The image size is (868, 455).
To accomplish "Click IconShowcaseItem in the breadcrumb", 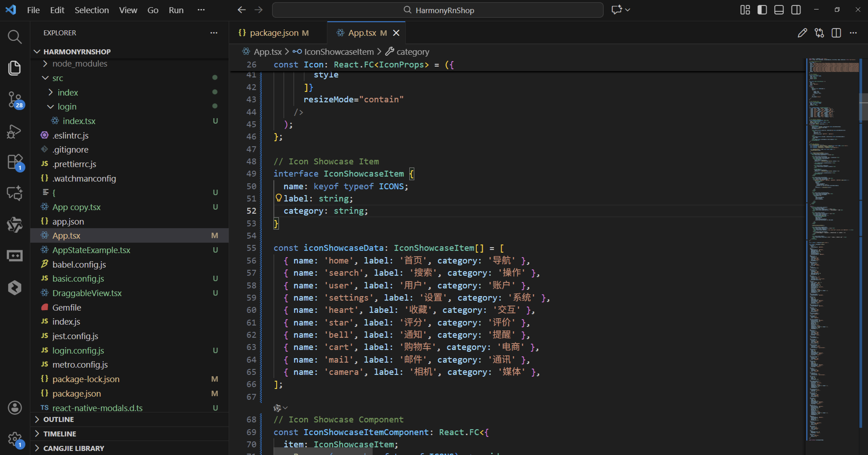I will click(339, 52).
